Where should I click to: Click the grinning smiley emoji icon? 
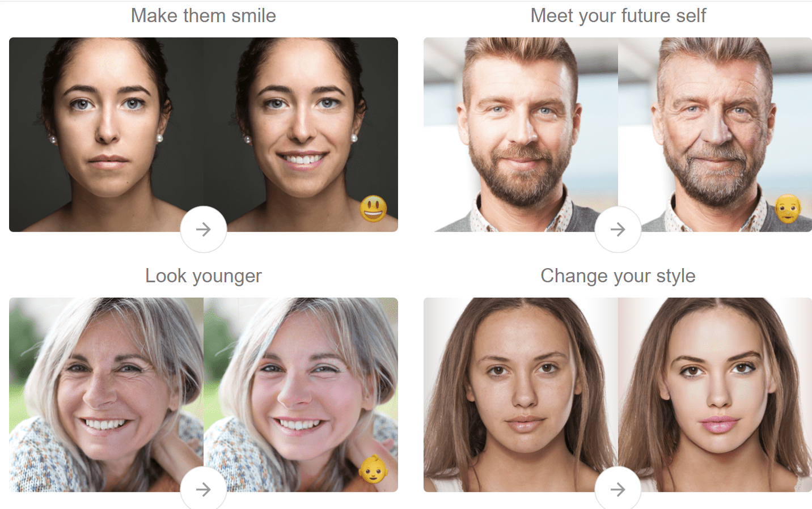click(x=374, y=209)
